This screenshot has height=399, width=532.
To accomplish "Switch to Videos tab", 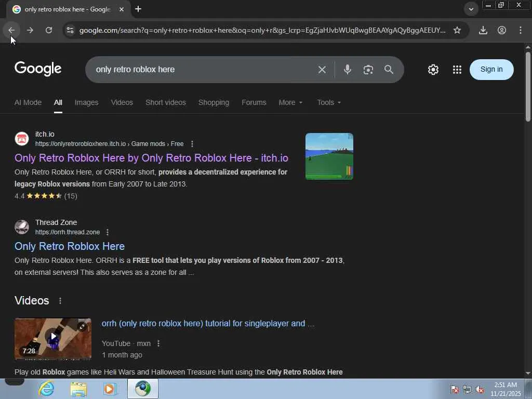I will 122,102.
